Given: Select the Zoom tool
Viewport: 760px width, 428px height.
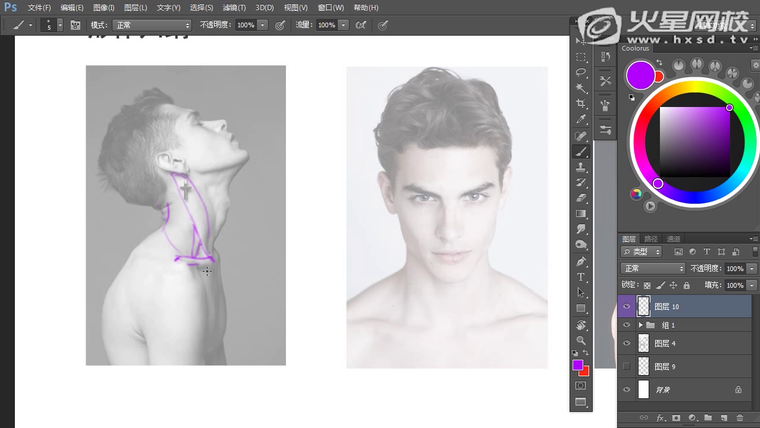Looking at the screenshot, I should (x=581, y=340).
